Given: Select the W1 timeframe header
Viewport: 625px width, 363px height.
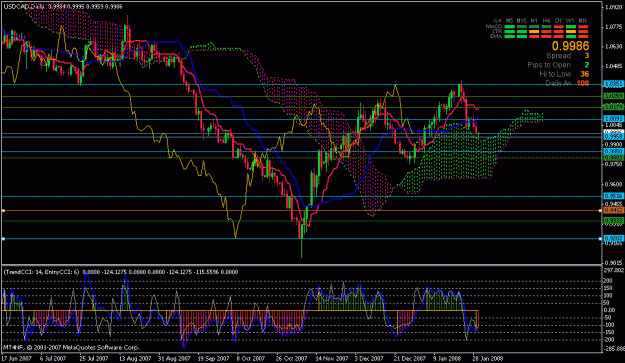Looking at the screenshot, I should (570, 21).
